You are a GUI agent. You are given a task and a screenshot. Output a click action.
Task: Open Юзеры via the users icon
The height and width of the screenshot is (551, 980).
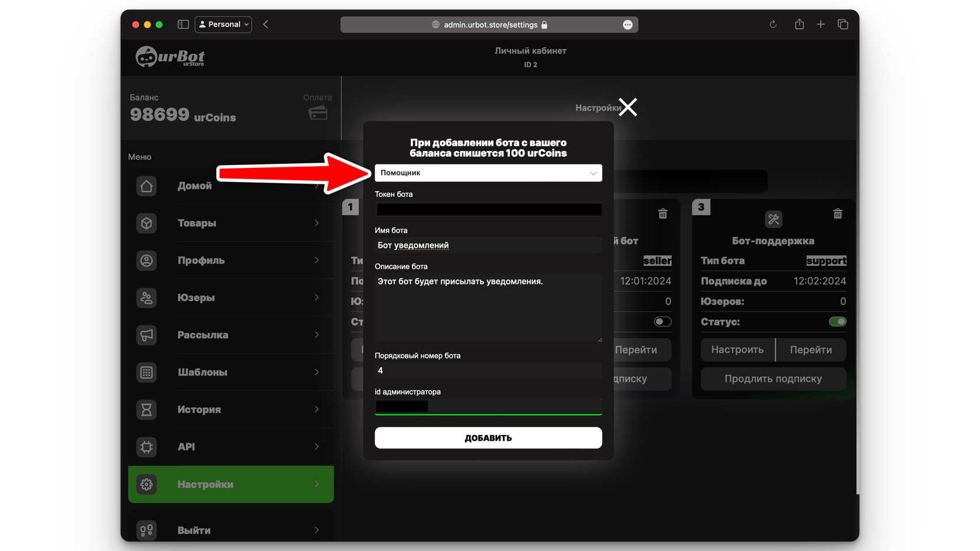pyautogui.click(x=146, y=297)
